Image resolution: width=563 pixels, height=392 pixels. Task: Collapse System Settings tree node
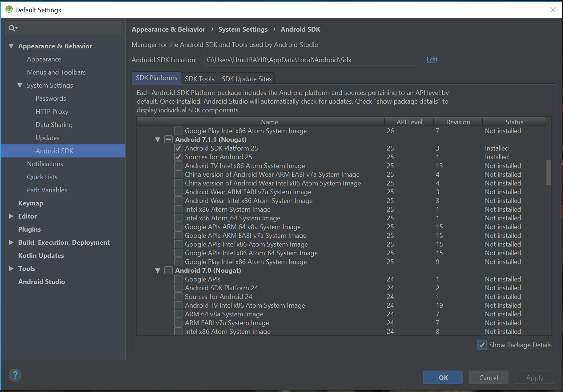pyautogui.click(x=20, y=85)
